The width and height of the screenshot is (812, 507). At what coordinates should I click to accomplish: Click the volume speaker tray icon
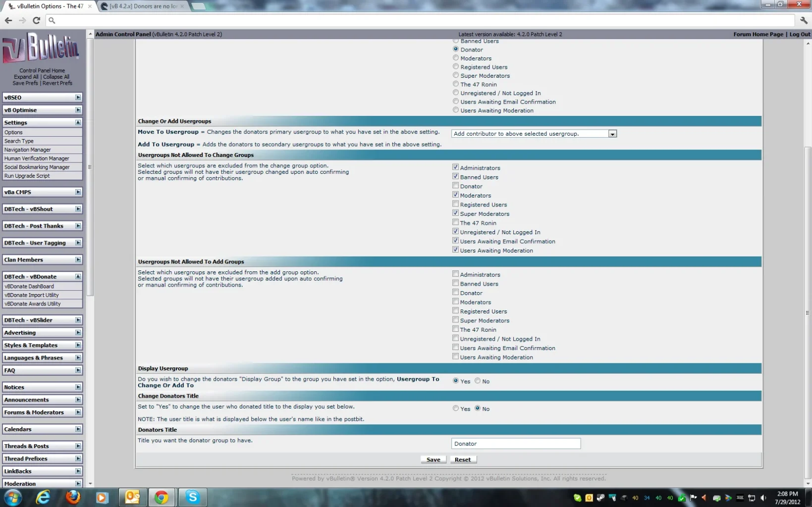pos(763,498)
